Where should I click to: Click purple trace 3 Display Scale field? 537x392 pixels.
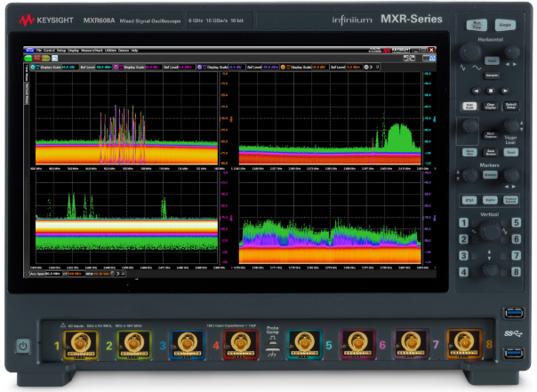pyautogui.click(x=236, y=67)
